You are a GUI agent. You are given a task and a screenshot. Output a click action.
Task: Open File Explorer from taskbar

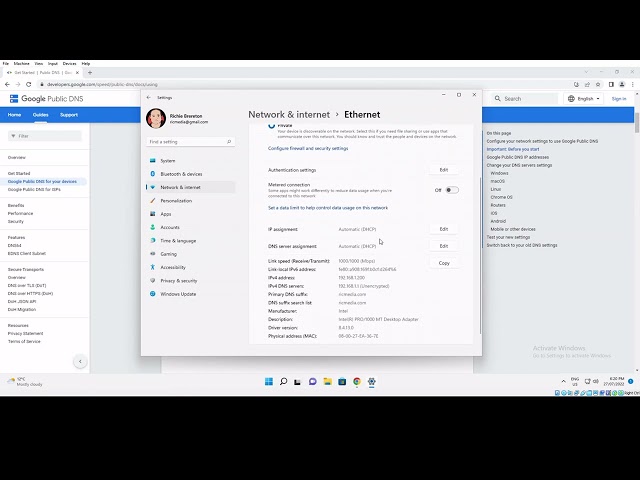coord(327,381)
